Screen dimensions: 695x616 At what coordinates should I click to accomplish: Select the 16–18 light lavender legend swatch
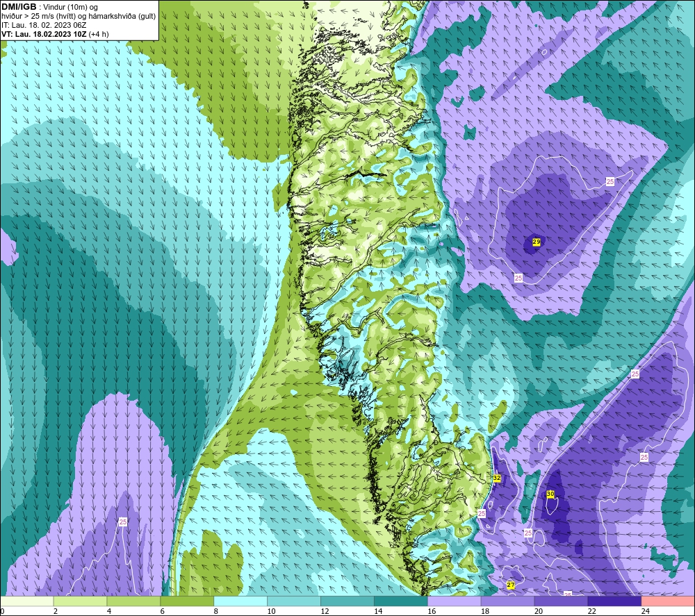click(x=454, y=601)
